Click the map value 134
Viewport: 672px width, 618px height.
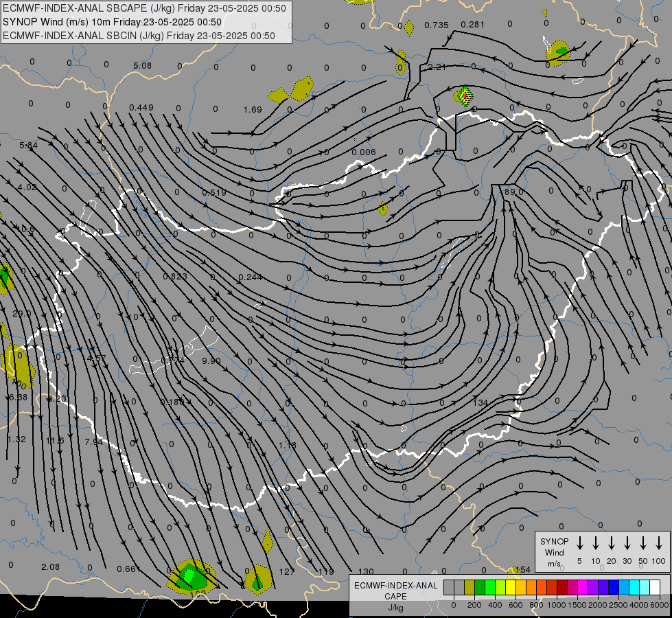click(x=480, y=402)
